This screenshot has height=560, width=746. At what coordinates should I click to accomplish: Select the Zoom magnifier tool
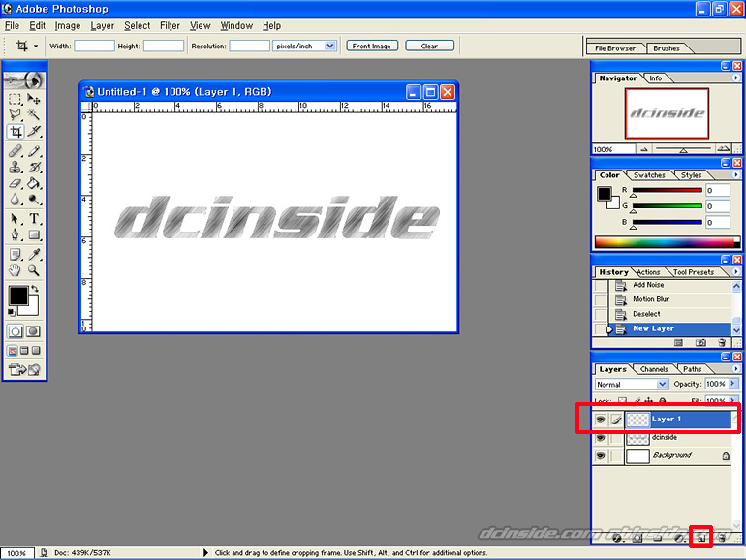(33, 270)
